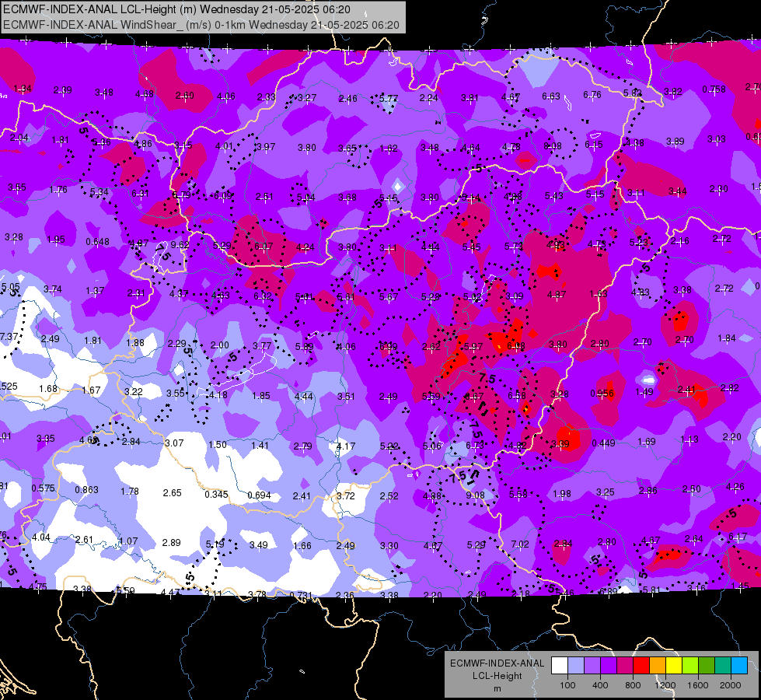Click wind shear value 6.76
This screenshot has height=700, width=761.
592,94
